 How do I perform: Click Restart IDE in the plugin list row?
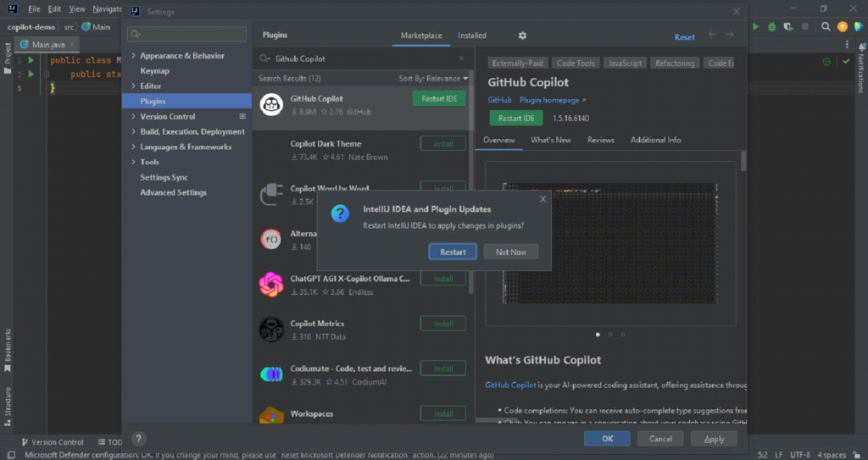[x=440, y=98]
